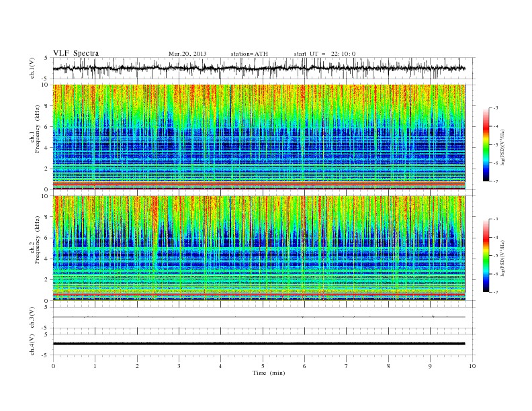Click the ch.4 thick voltage trace
532x411 pixels.
coord(259,344)
